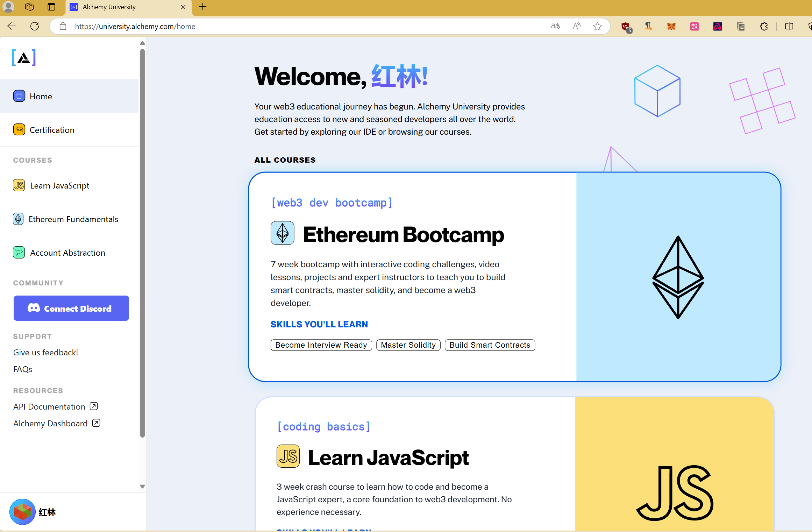The height and width of the screenshot is (532, 812).
Task: Click the Account Abstraction sidebar icon
Action: pyautogui.click(x=19, y=253)
